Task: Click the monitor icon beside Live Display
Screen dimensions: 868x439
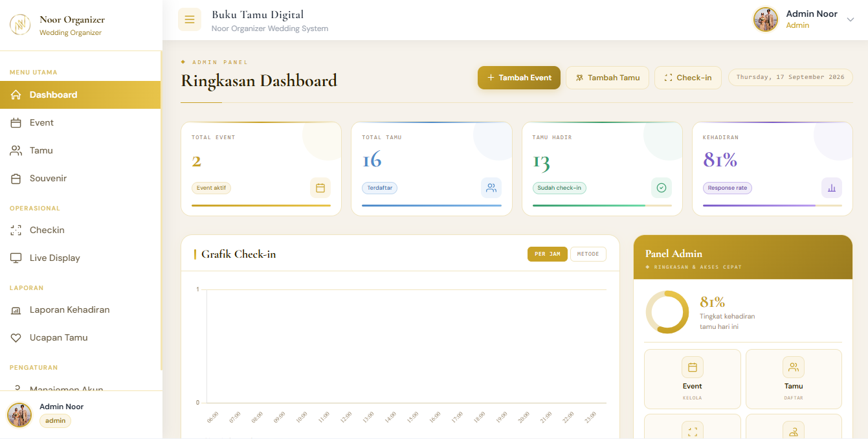Action: (x=16, y=258)
